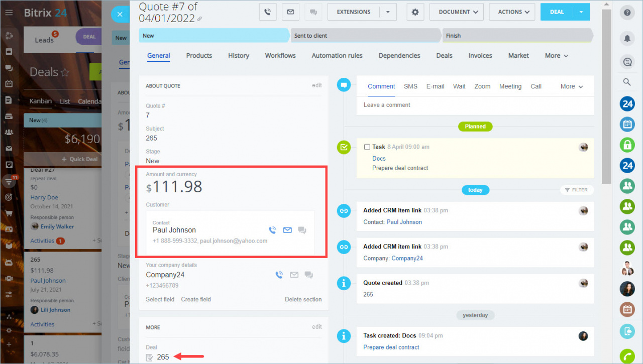Select the New stage on progress bar
The width and height of the screenshot is (643, 364).
(215, 36)
